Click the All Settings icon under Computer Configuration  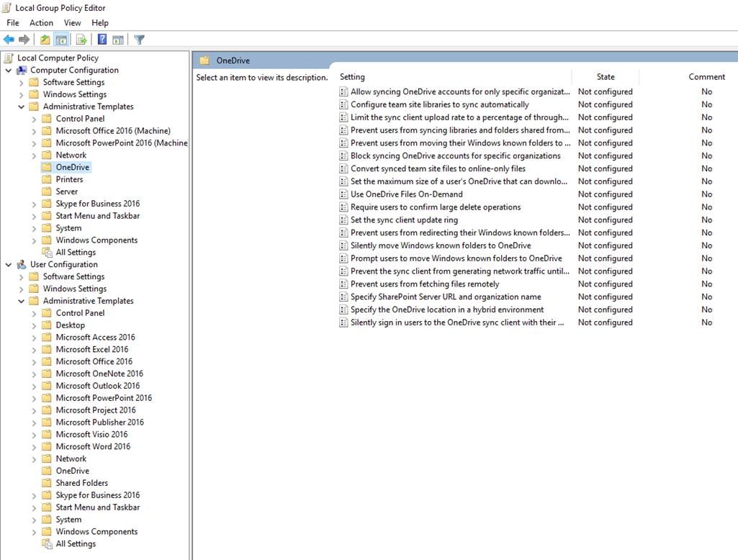tap(47, 252)
